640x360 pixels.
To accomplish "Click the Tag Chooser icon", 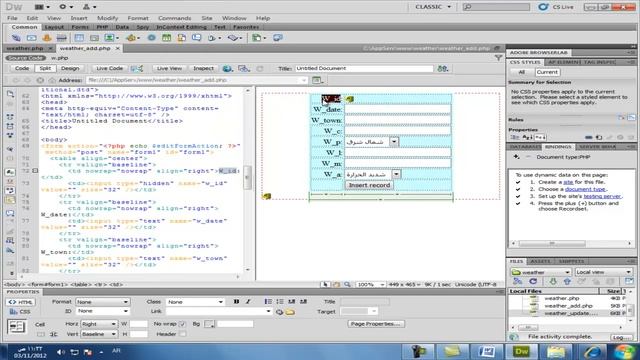I will click(x=278, y=38).
